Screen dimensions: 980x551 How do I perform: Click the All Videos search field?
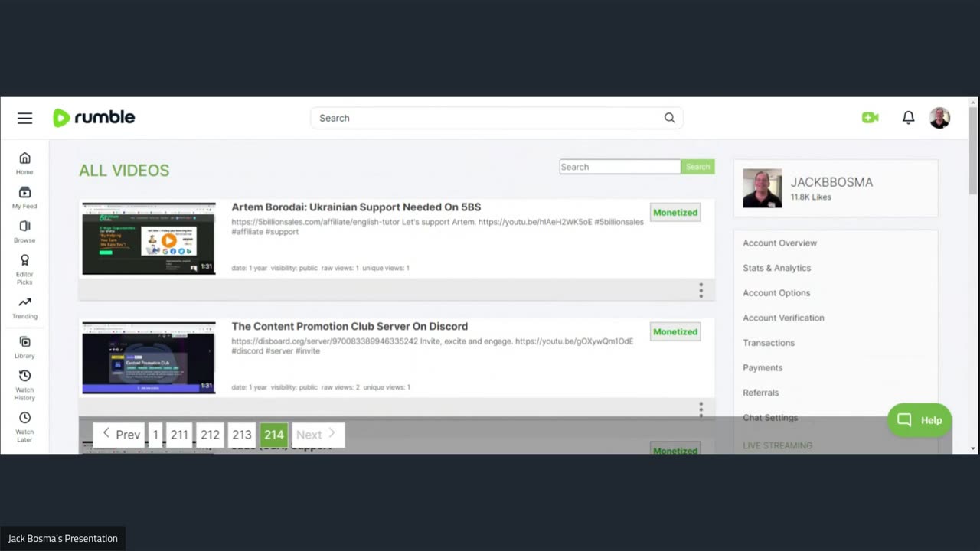[x=619, y=167]
